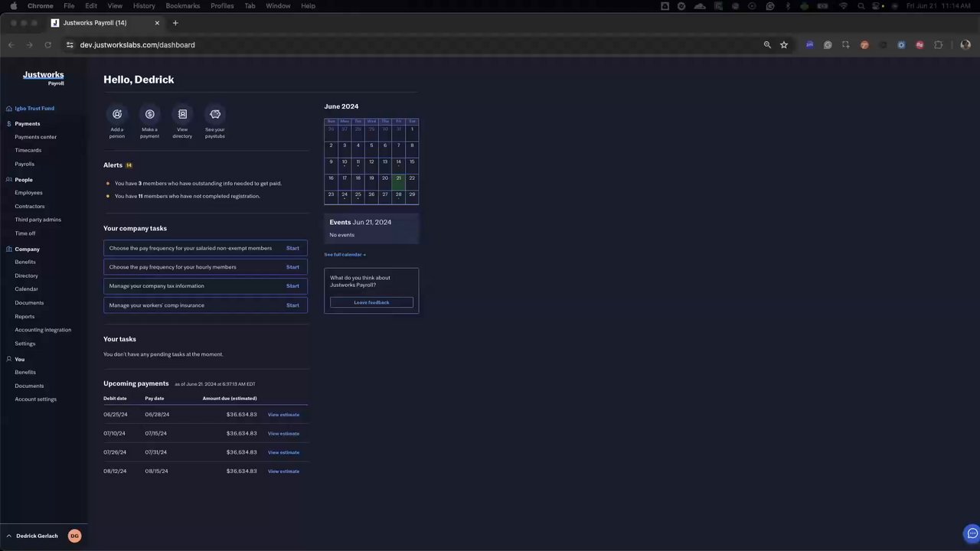Screen dimensions: 980x551
Task: Open Payrolls in the sidebar
Action: (24, 164)
